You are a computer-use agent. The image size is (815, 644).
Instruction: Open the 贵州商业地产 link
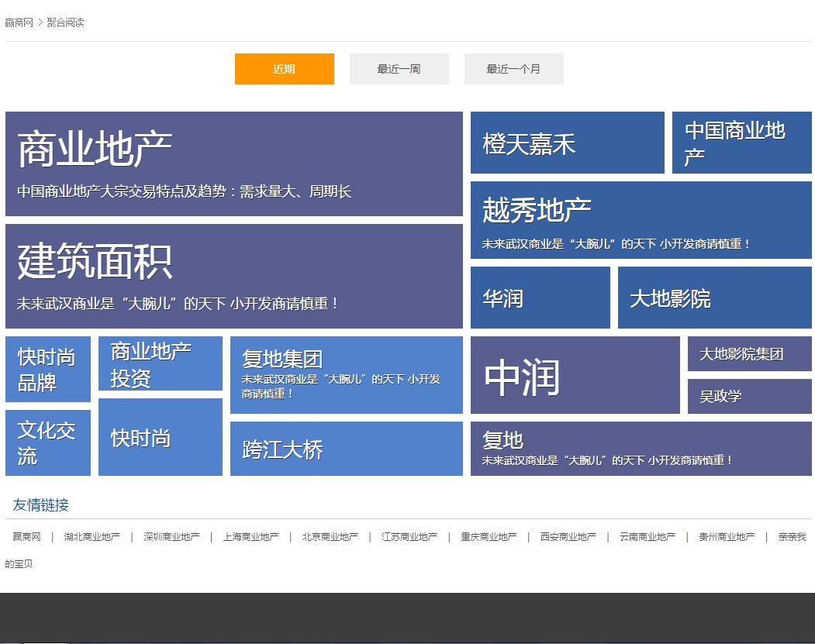[727, 536]
